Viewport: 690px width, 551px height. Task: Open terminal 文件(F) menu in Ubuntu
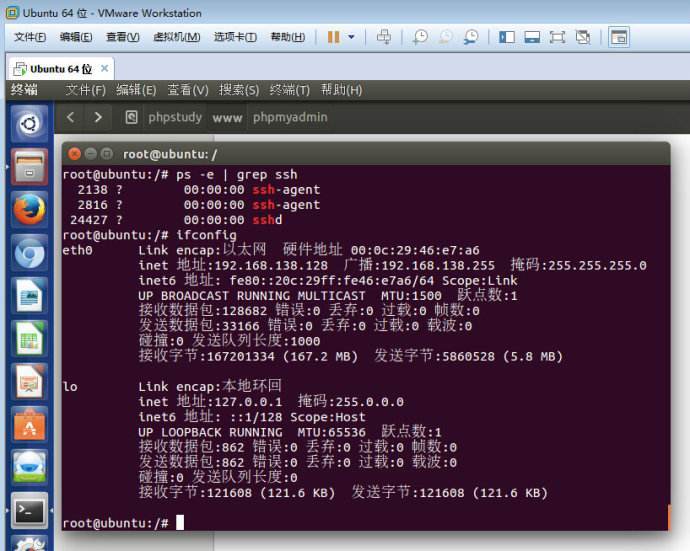point(85,90)
